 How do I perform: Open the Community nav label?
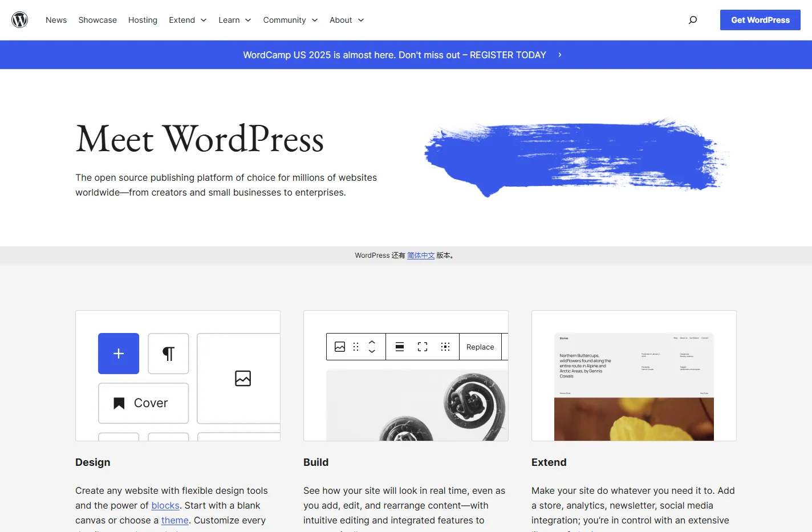(285, 20)
